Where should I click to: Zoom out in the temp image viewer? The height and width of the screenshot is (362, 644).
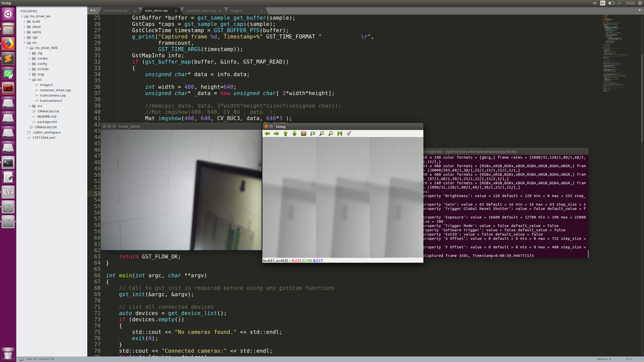(331, 133)
